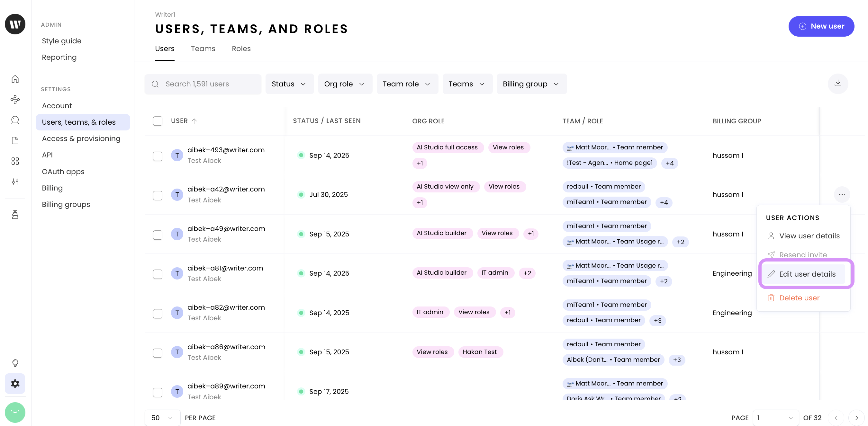
Task: Click the three-dots user actions button
Action: (x=842, y=195)
